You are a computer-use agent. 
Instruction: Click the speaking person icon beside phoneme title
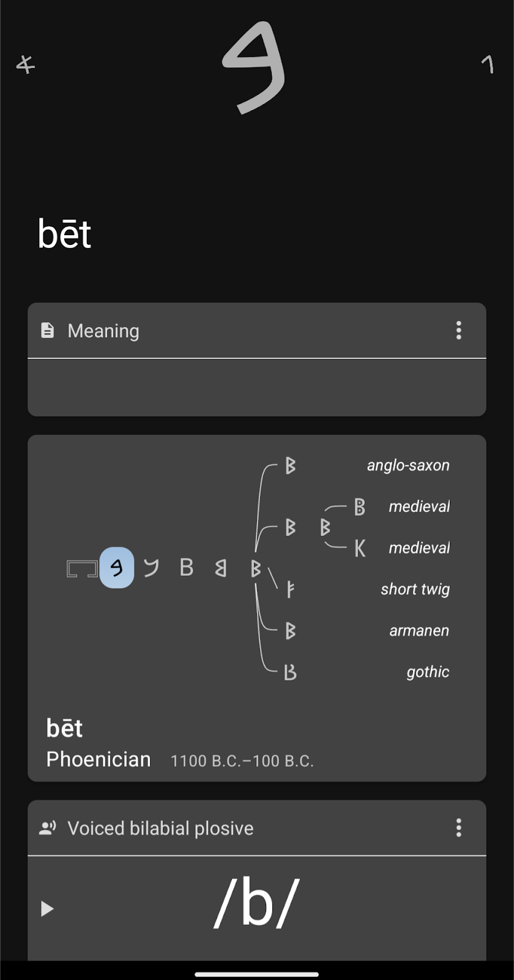(47, 828)
